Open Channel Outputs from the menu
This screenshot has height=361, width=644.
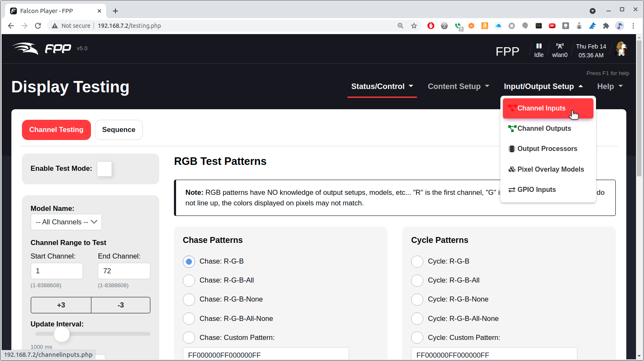tap(544, 129)
